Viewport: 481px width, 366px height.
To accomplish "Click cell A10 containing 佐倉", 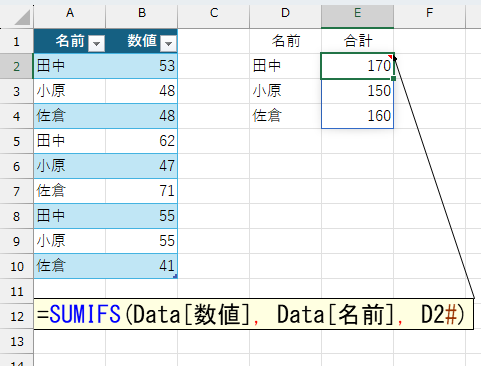I will pos(70,266).
